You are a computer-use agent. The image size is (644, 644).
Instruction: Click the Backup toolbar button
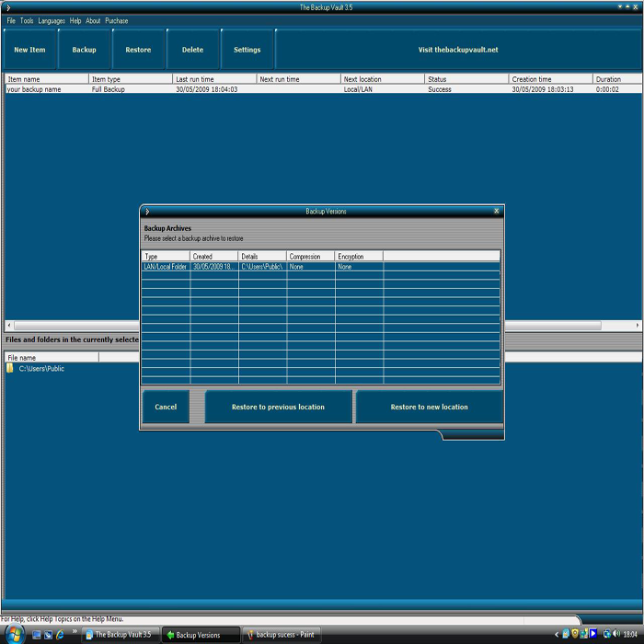pyautogui.click(x=85, y=50)
